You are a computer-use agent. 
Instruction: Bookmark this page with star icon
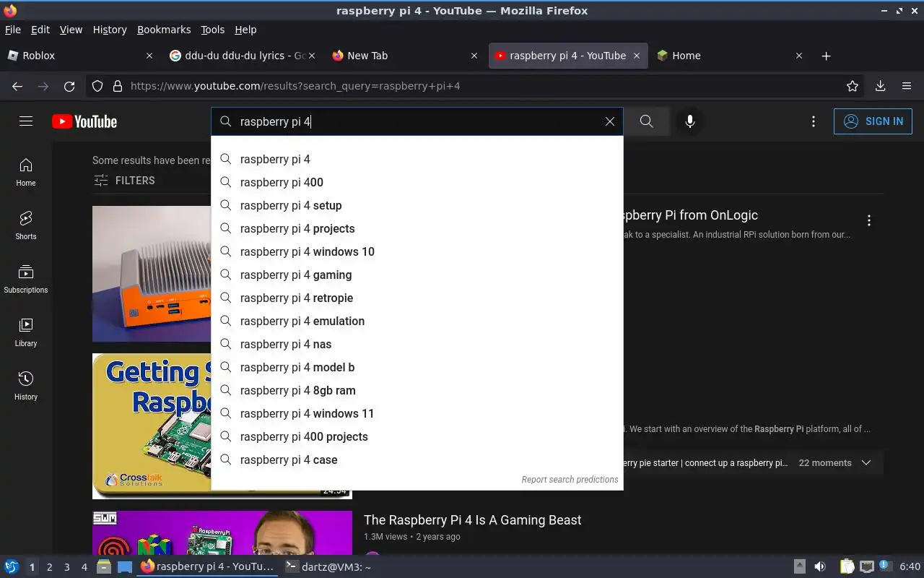(x=853, y=86)
